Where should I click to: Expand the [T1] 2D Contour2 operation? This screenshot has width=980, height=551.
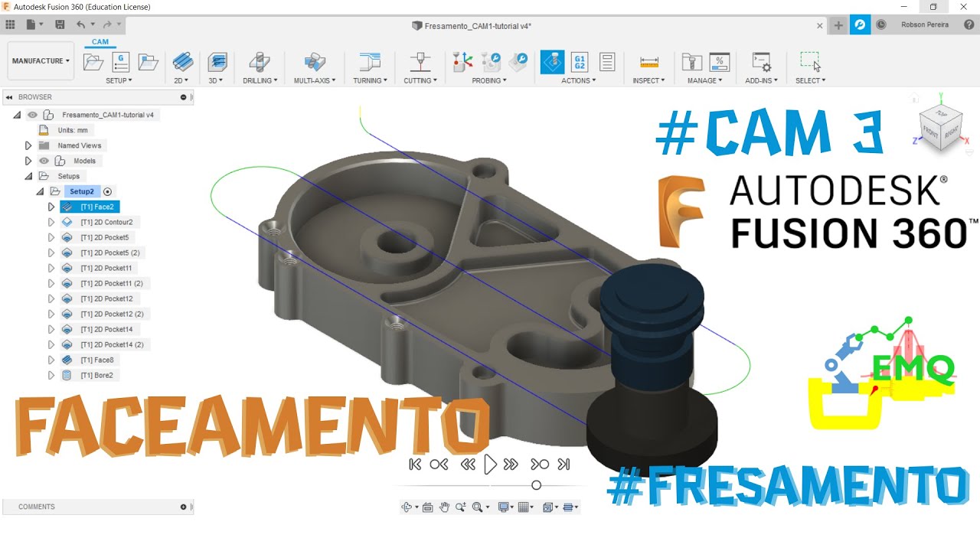(x=51, y=222)
